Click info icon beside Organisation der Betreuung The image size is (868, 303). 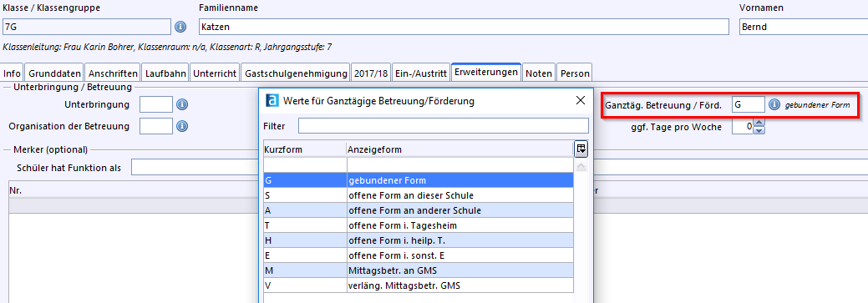tap(181, 126)
